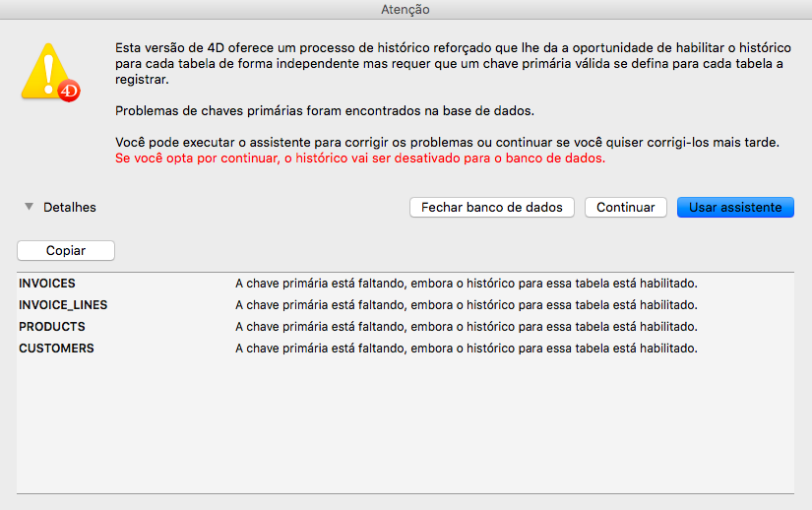Click the Atenção window title
The image size is (812, 510).
406,9
